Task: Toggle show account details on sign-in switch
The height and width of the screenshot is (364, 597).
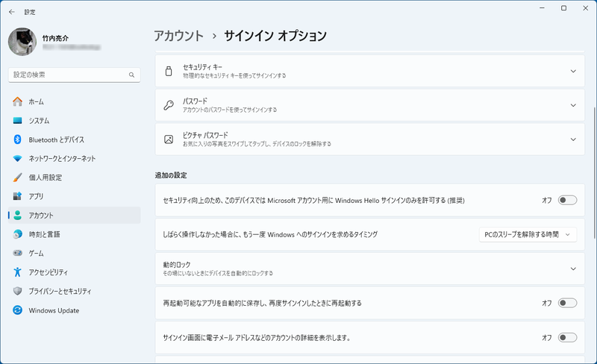Action: pyautogui.click(x=567, y=337)
